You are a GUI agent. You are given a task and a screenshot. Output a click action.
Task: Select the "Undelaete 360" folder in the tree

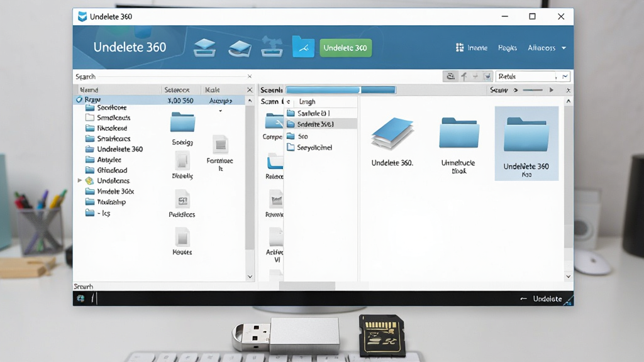point(114,149)
